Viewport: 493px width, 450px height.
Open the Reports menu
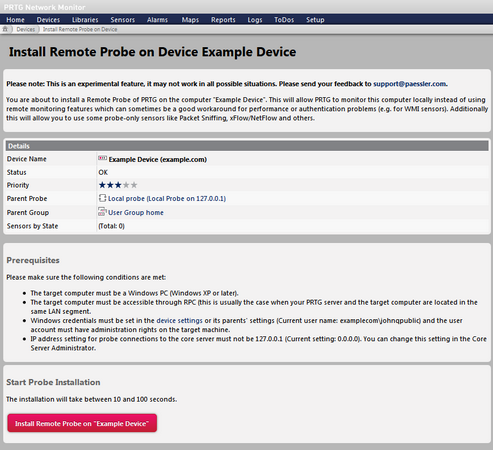(x=223, y=20)
